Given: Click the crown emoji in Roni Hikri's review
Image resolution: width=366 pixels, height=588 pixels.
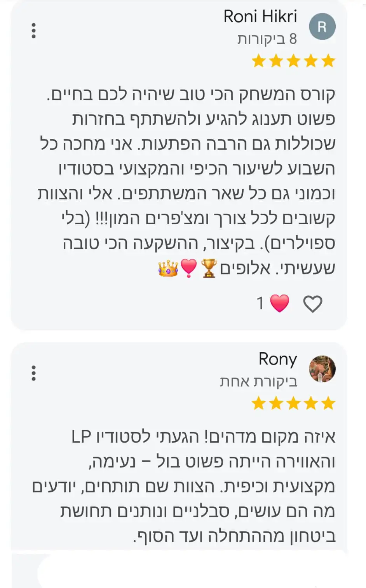Looking at the screenshot, I should tap(168, 268).
